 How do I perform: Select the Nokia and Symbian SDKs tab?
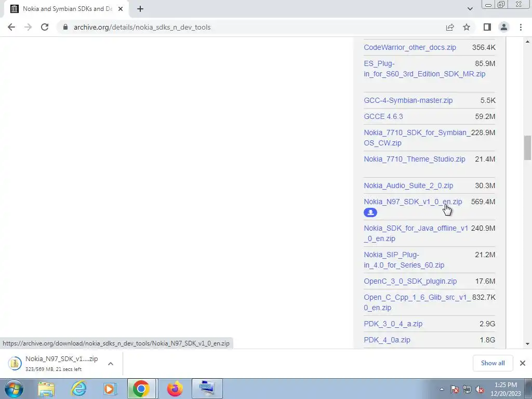[x=66, y=9]
